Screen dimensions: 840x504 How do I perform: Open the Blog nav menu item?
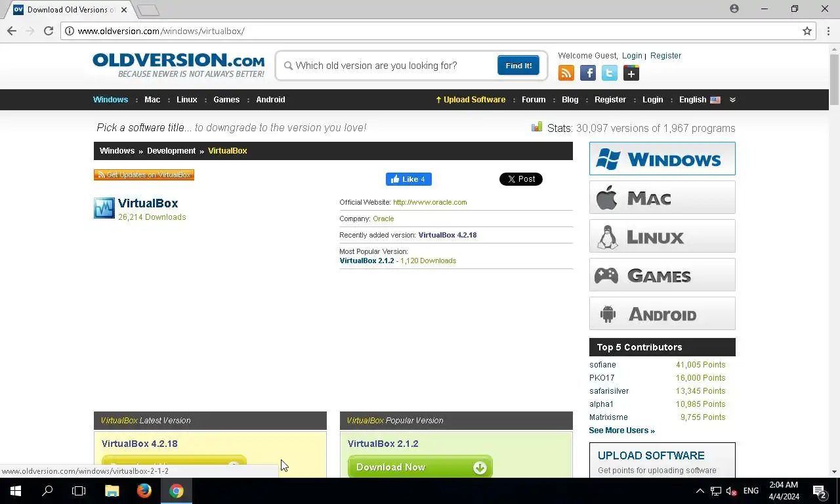coord(570,100)
